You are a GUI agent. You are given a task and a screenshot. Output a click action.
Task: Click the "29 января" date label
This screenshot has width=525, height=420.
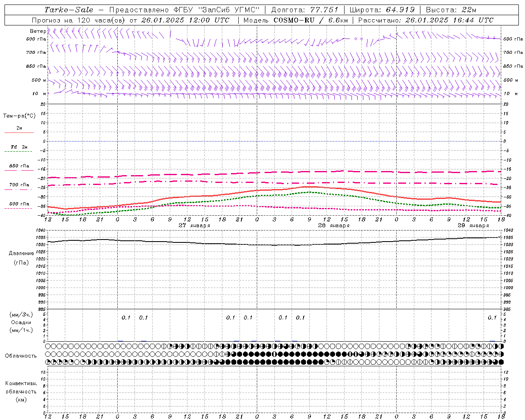tap(473, 226)
